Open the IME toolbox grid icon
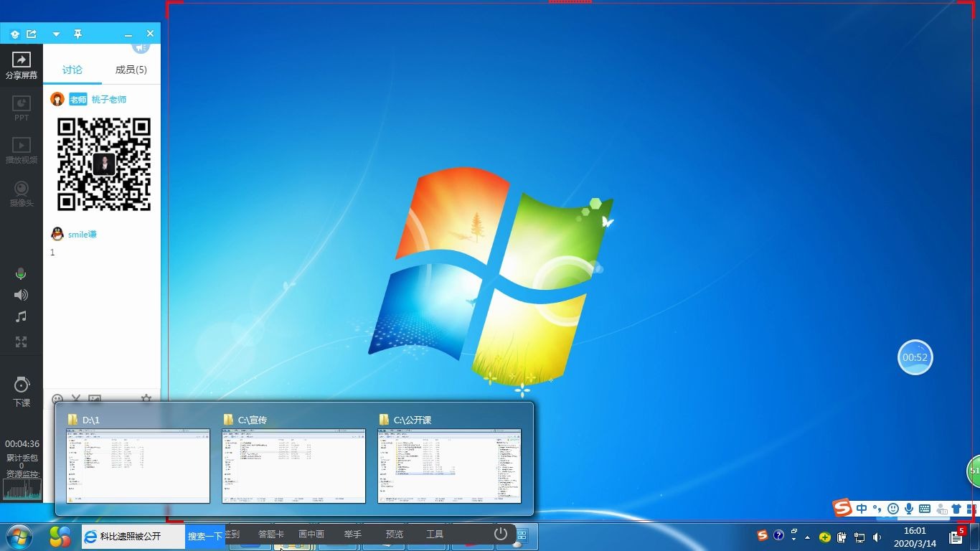This screenshot has width=980, height=551. click(x=971, y=509)
